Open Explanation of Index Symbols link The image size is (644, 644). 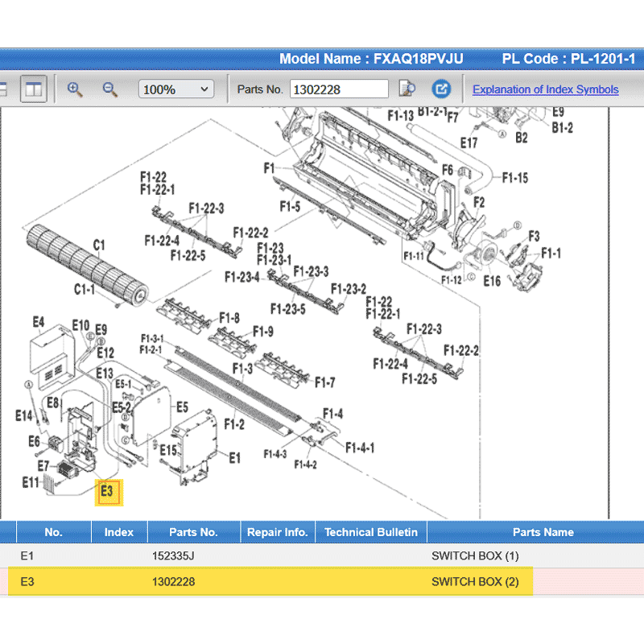click(x=545, y=89)
